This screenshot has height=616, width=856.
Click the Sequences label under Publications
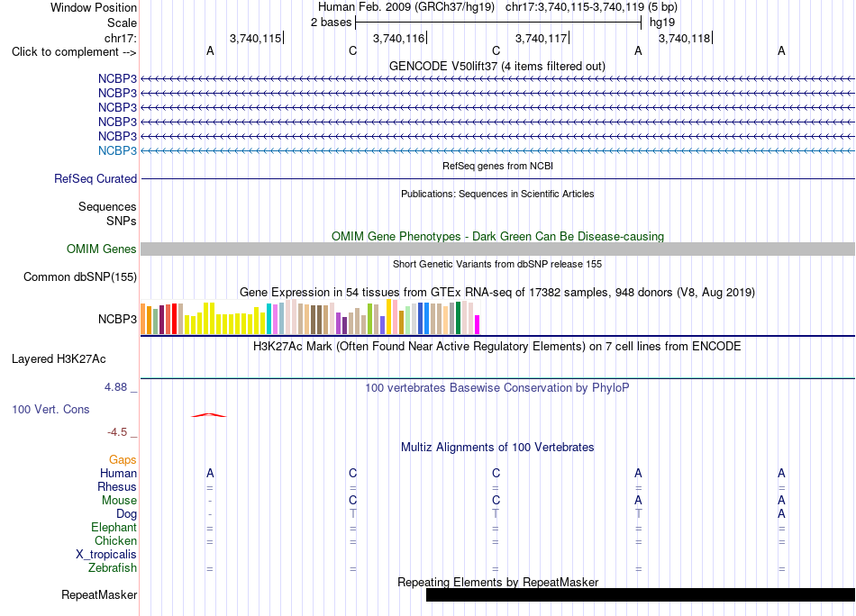[107, 207]
